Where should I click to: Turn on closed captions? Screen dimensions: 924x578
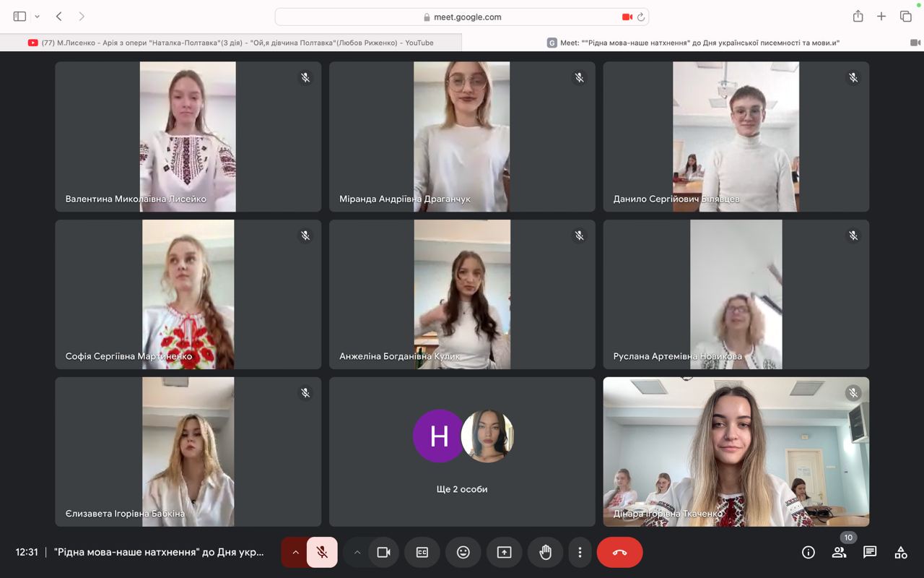(x=422, y=553)
